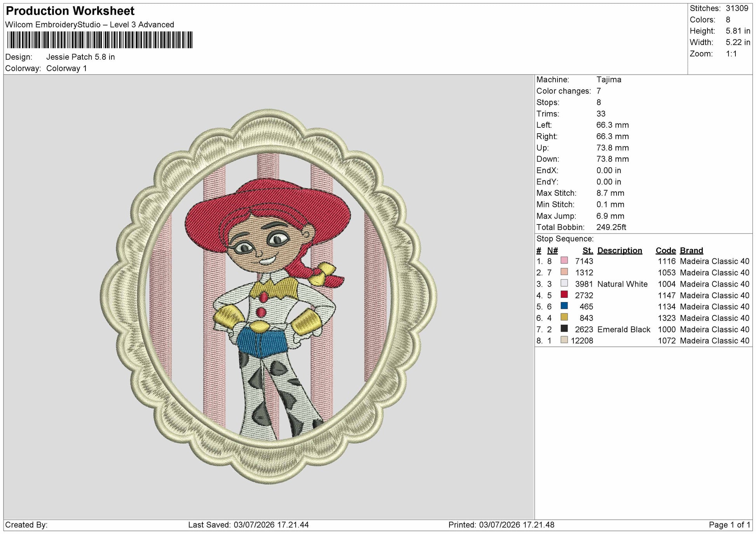Click the Up value 73.8 mm
756x534 pixels.
(613, 148)
